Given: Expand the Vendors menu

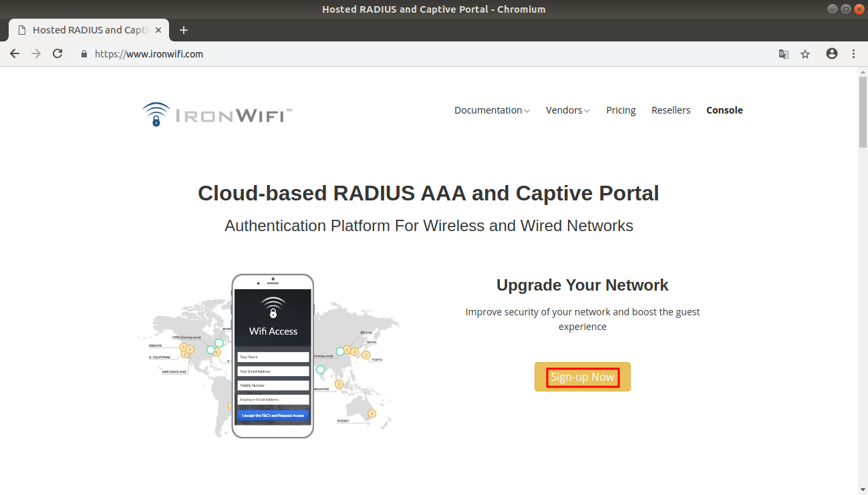Looking at the screenshot, I should pos(568,110).
